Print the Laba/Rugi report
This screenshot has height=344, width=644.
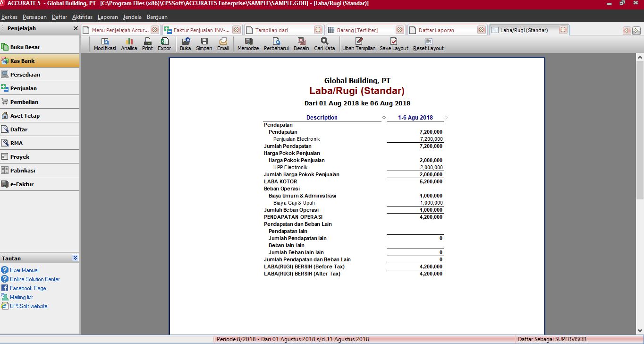click(x=147, y=44)
